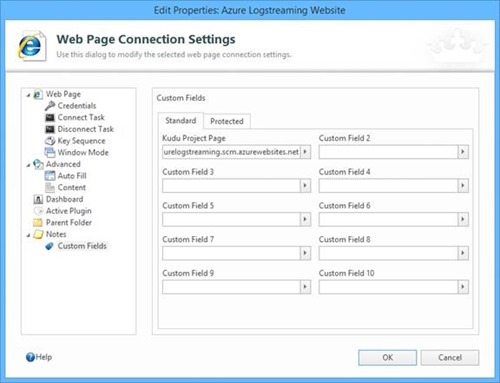500x383 pixels.
Task: Click the Parent Folder icon
Action: (x=38, y=223)
